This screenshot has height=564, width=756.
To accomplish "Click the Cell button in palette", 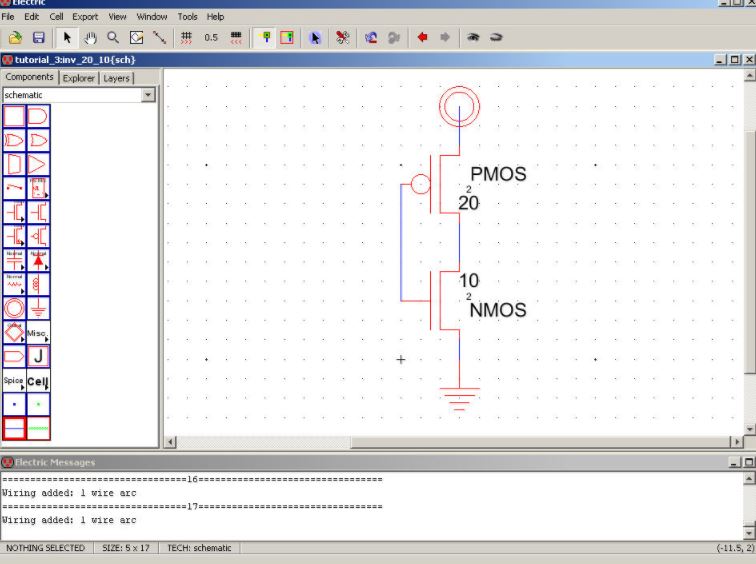I will tap(38, 381).
